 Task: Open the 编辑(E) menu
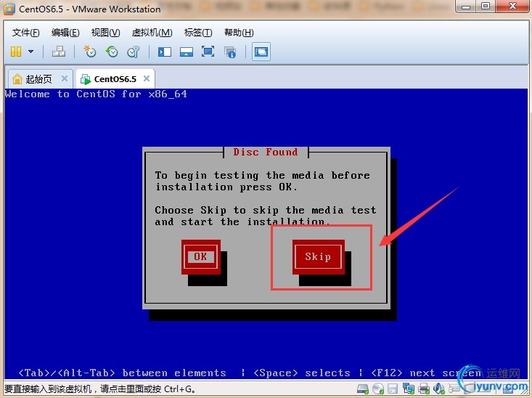click(65, 33)
